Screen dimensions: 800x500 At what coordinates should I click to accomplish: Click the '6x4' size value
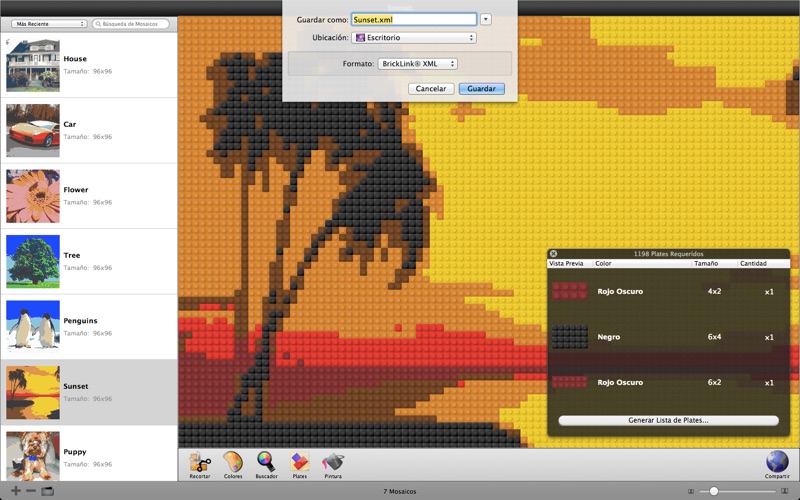[714, 337]
